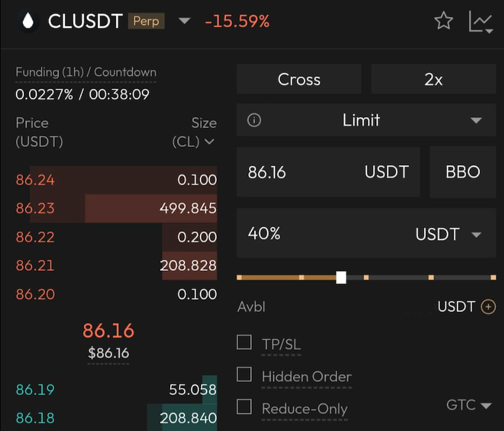Select the BBO price button

point(463,172)
